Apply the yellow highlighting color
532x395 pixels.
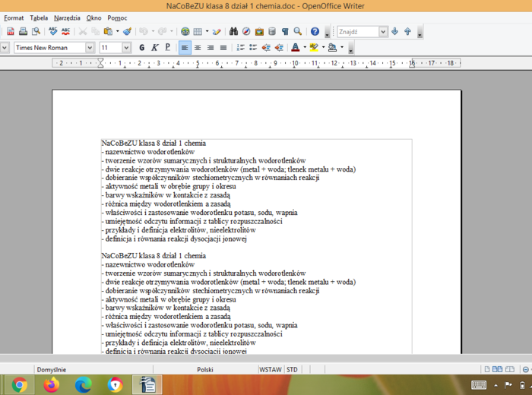pos(313,48)
